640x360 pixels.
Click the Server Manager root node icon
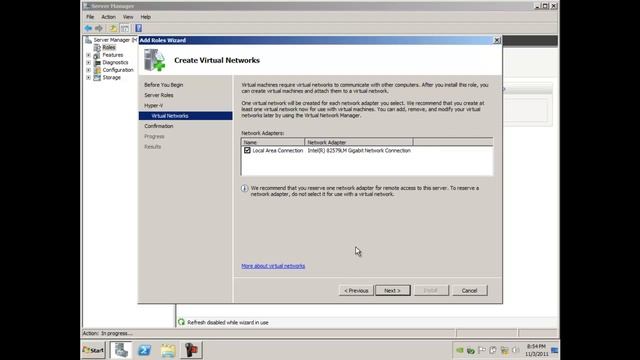pyautogui.click(x=88, y=40)
